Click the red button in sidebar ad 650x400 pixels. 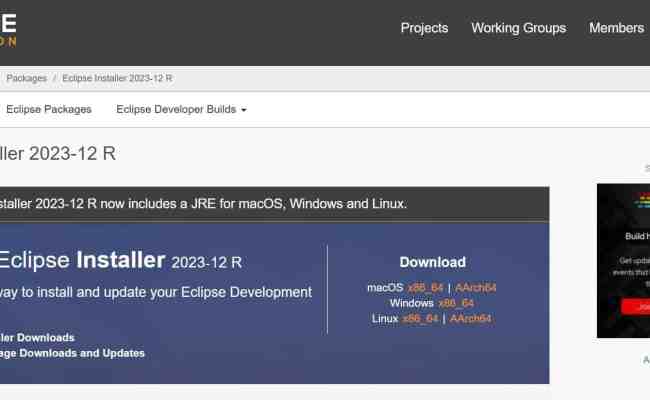(x=635, y=307)
